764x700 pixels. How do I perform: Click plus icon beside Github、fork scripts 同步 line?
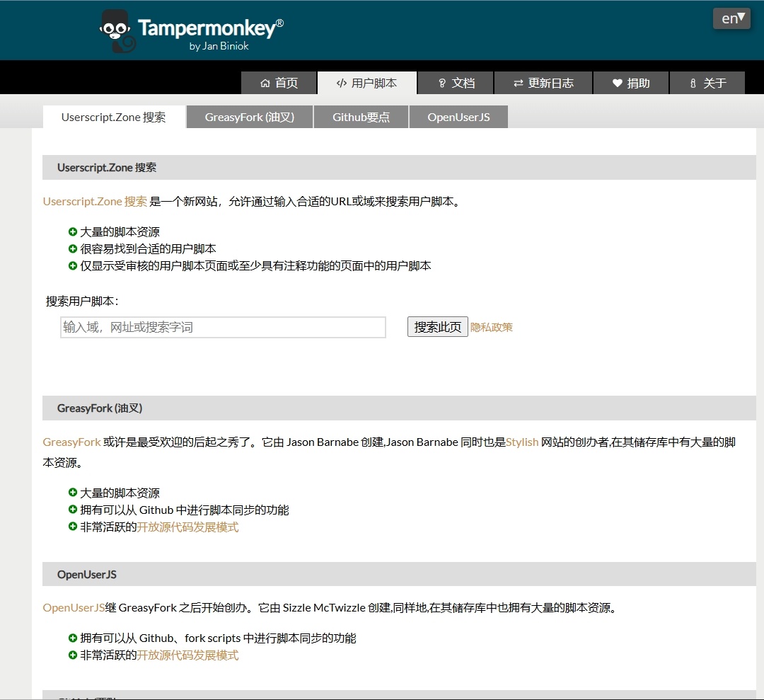click(73, 638)
